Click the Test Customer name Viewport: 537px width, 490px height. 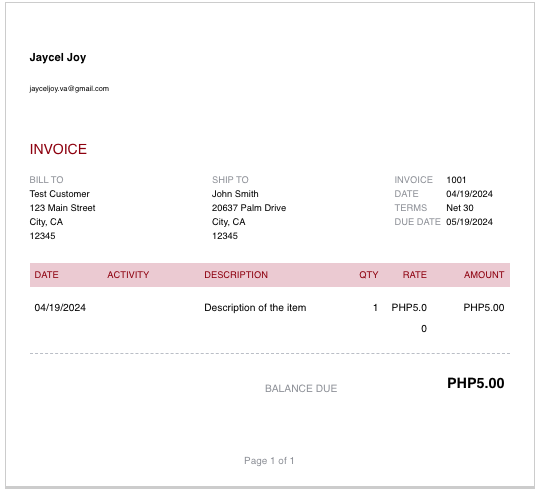pyautogui.click(x=60, y=194)
